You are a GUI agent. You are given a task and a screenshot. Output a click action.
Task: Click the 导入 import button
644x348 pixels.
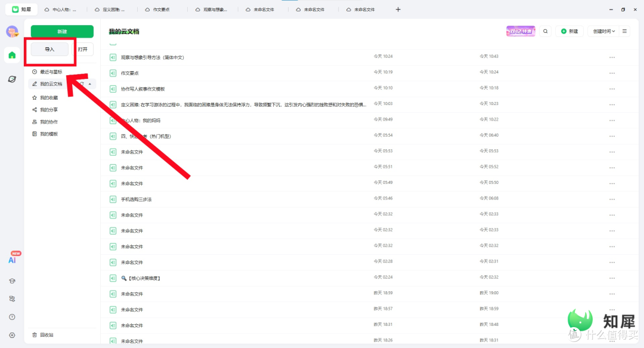[x=49, y=49]
